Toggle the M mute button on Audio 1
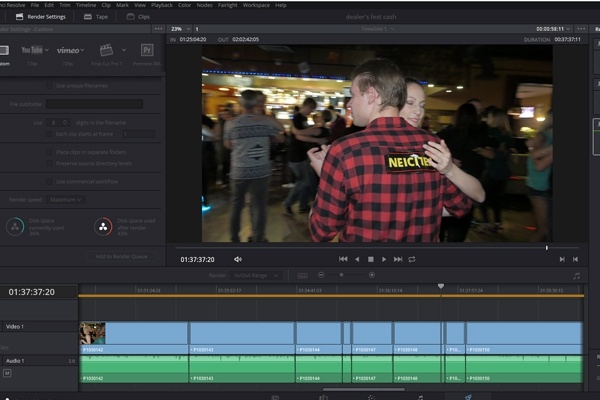Screen dimensions: 600x400 pyautogui.click(x=7, y=373)
